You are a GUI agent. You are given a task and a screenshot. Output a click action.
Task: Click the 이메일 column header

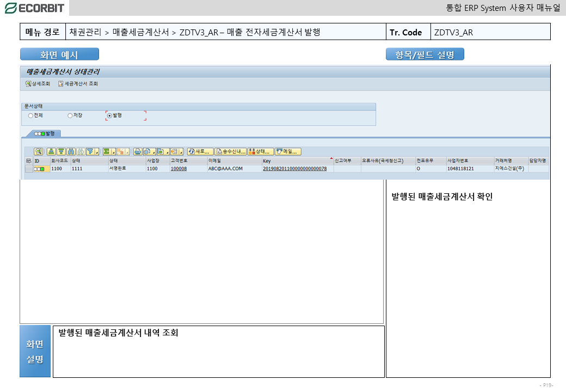click(x=234, y=161)
